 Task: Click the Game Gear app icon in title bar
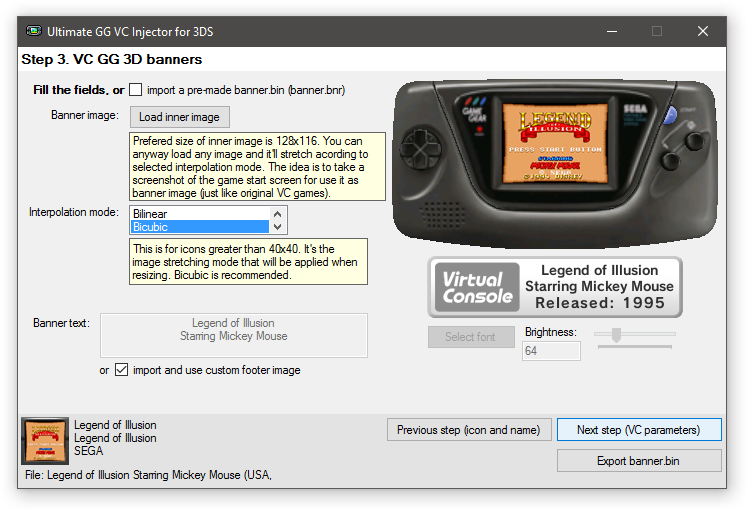pyautogui.click(x=34, y=31)
